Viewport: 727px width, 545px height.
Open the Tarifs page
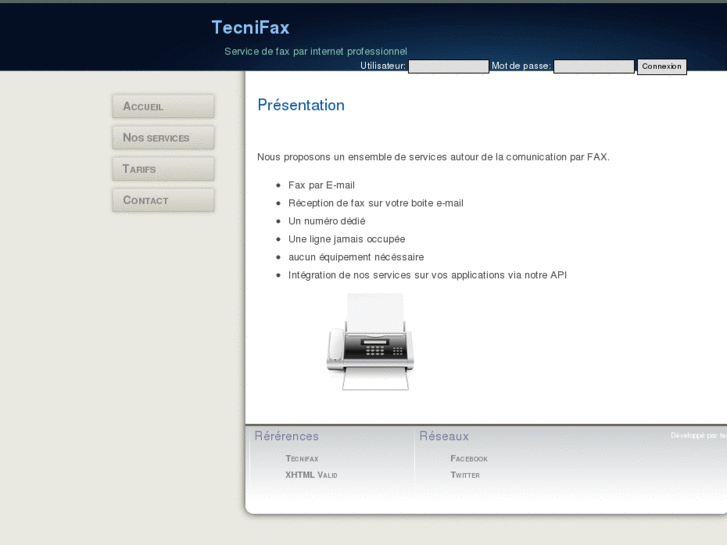tap(163, 169)
